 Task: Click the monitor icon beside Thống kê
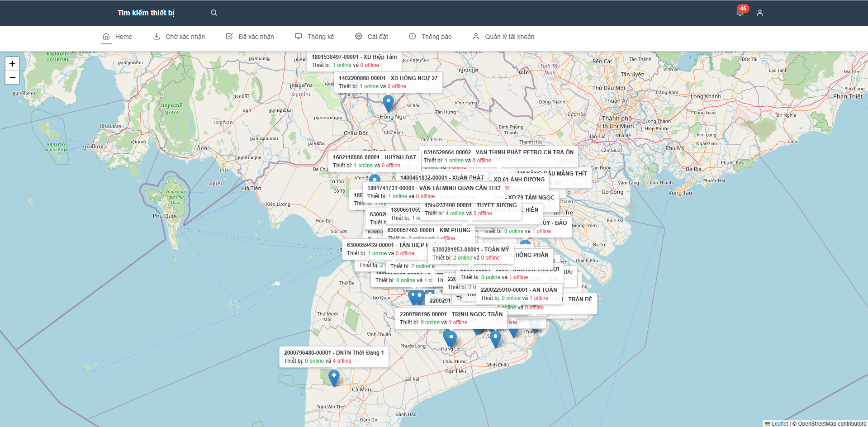coord(298,36)
